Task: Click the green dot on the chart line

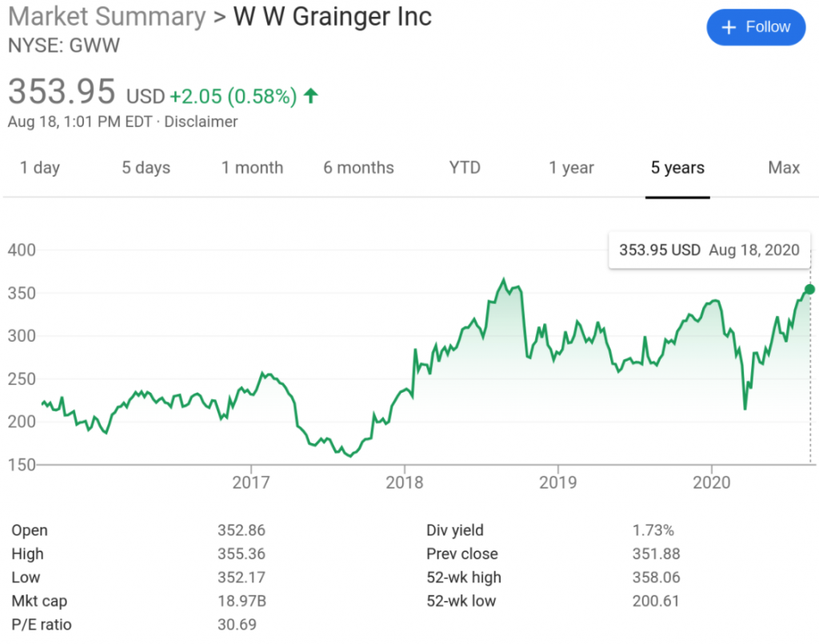Action: tap(809, 289)
